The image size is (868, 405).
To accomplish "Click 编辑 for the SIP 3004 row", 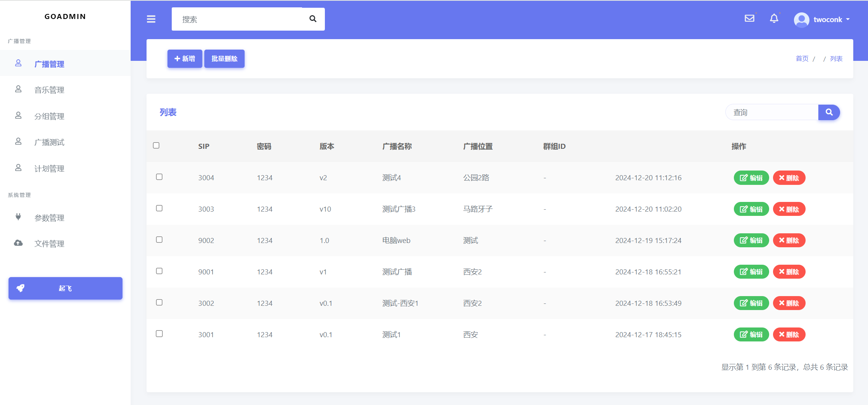I will (751, 178).
